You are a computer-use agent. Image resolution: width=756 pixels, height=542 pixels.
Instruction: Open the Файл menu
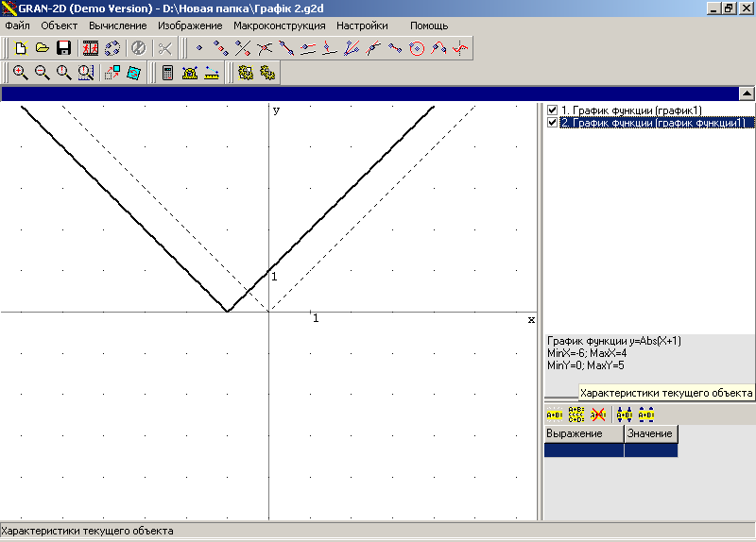coord(17,25)
